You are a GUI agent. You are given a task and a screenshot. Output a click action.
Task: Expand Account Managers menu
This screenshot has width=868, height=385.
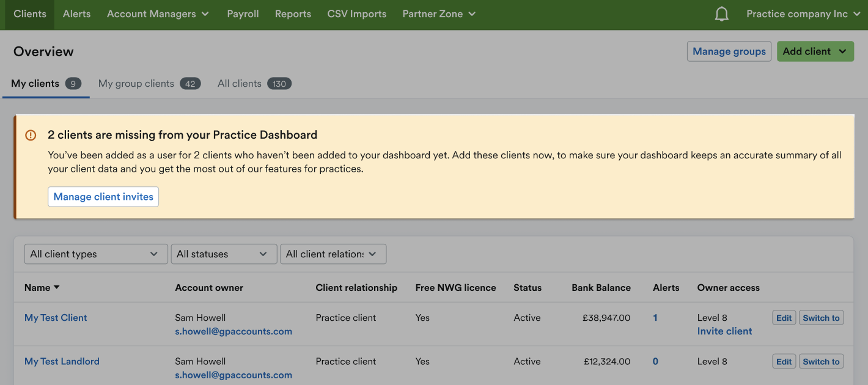(158, 14)
